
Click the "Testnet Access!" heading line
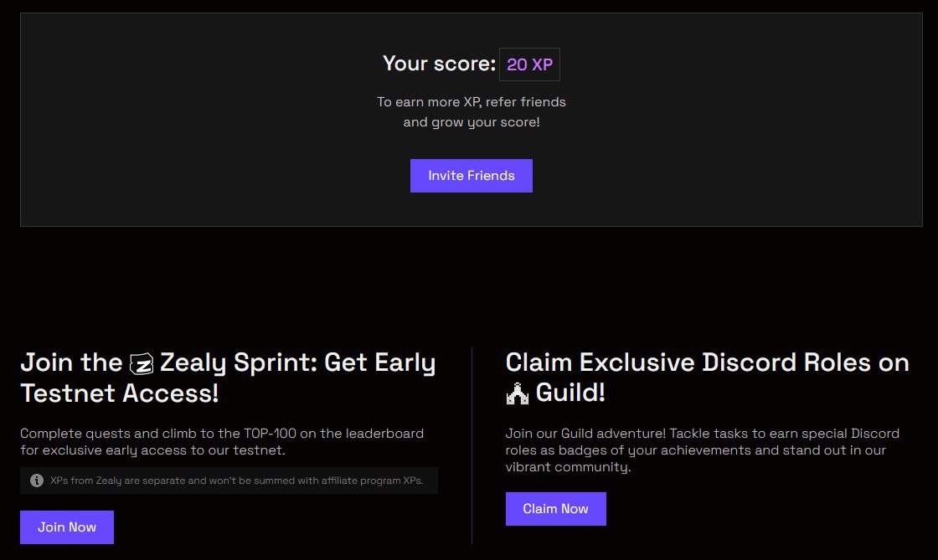tap(120, 393)
